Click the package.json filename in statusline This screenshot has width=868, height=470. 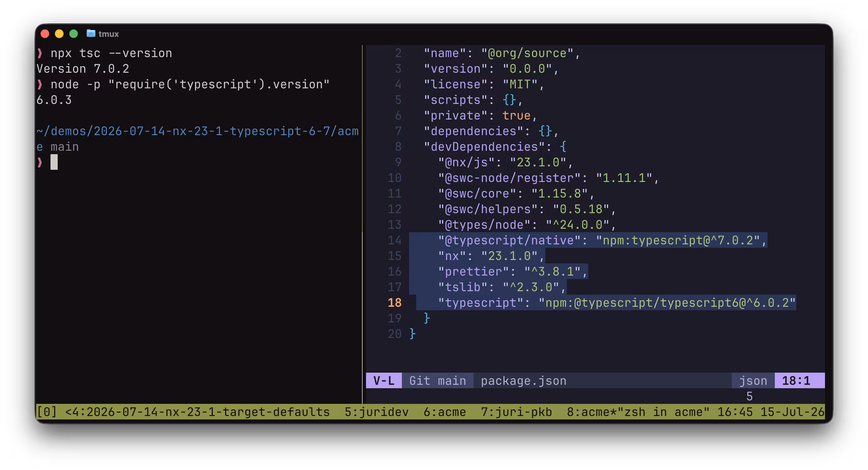(523, 381)
